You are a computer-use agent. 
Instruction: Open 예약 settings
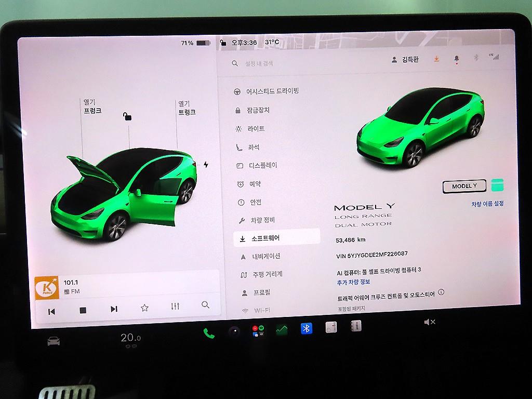(249, 184)
